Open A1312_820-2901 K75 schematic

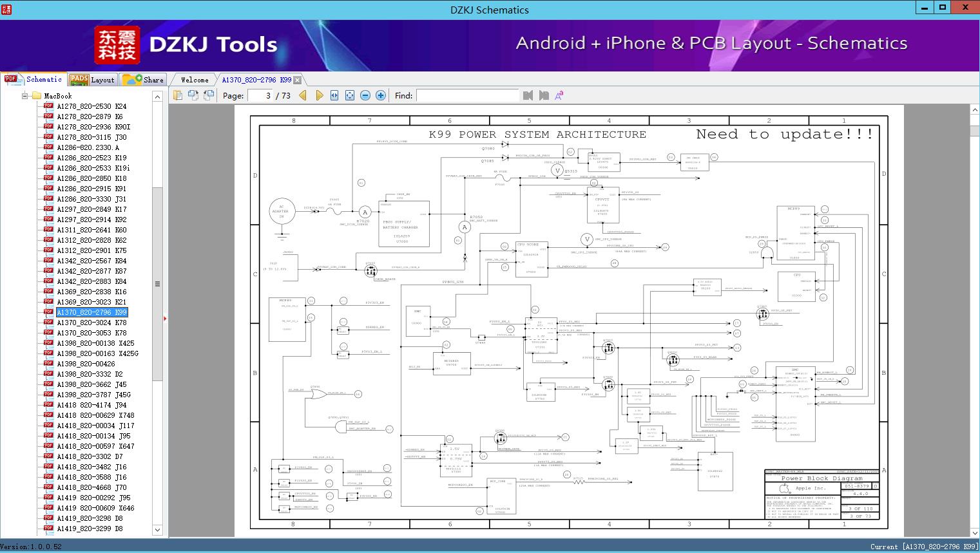[91, 250]
